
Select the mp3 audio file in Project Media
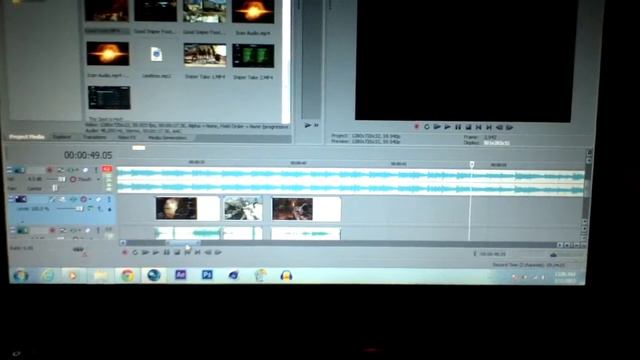tap(156, 55)
